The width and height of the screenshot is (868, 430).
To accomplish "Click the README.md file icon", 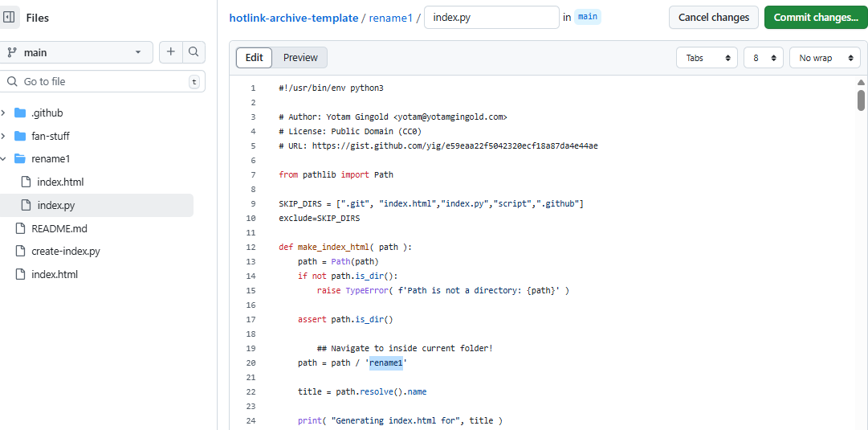I will pyautogui.click(x=20, y=228).
